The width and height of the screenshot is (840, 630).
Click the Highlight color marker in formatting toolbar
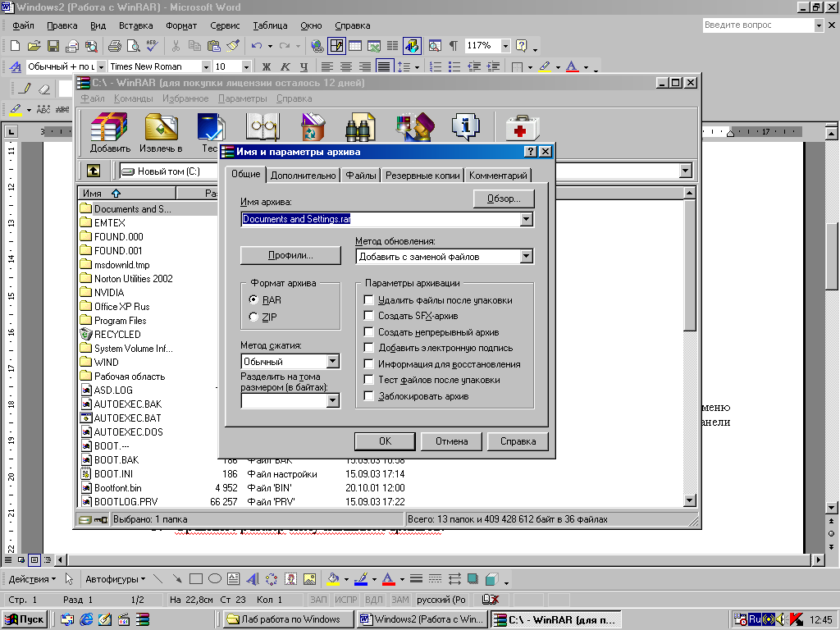545,66
